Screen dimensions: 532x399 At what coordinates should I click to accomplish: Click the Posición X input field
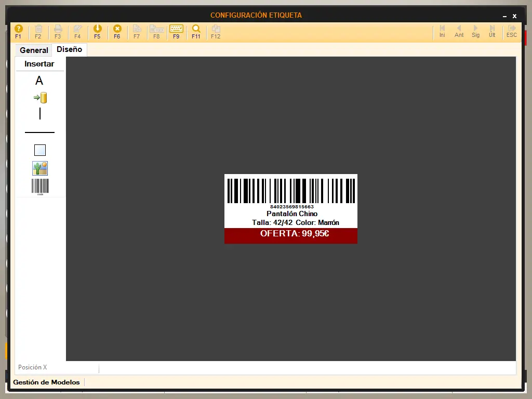point(57,367)
